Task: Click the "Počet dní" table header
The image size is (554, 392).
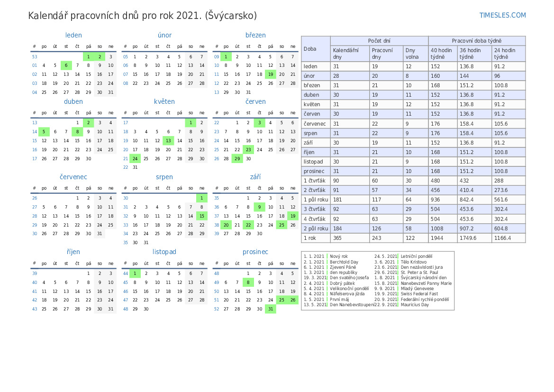Action: click(379, 41)
